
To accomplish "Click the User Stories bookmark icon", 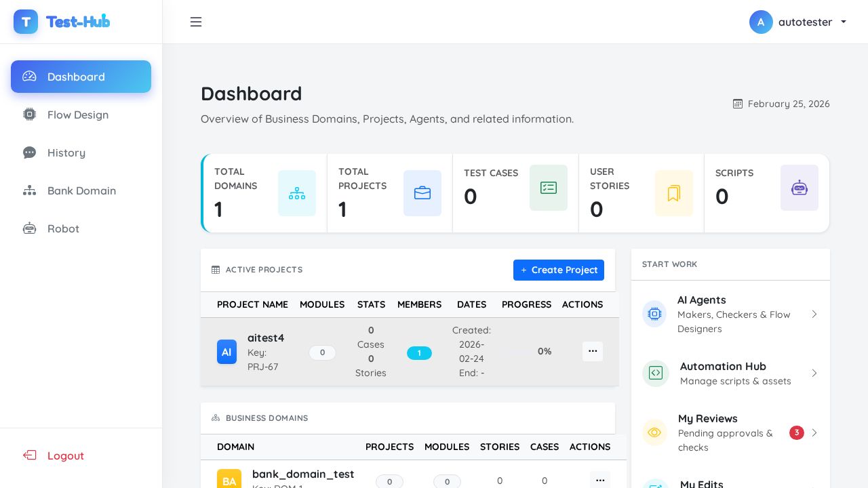I will pyautogui.click(x=674, y=193).
